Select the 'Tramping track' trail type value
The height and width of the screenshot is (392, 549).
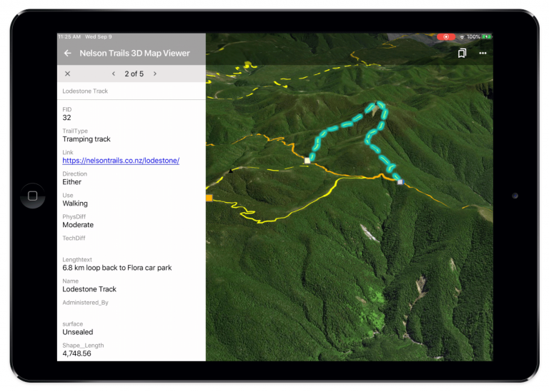[86, 139]
